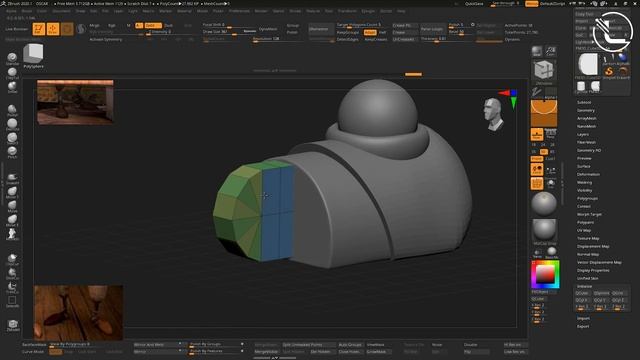Select the ClipCurve brush icon
The image size is (640, 360).
click(x=12, y=258)
